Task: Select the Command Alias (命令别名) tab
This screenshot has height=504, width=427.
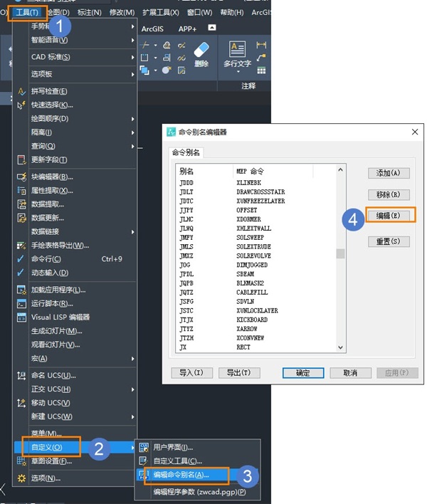Action: pos(186,152)
